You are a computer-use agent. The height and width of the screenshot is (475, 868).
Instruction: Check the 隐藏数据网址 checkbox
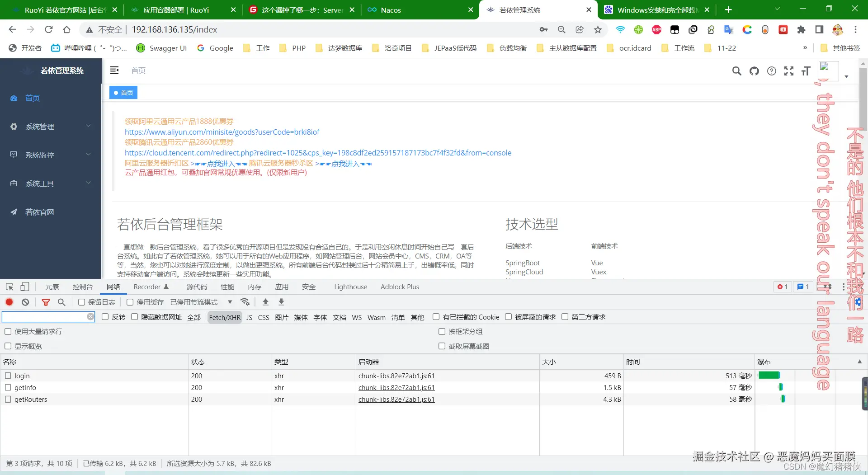click(134, 317)
